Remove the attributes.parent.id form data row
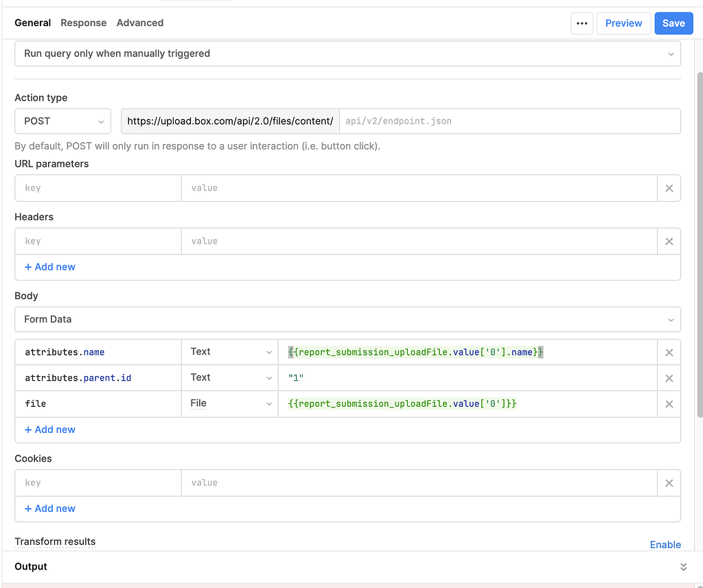 [669, 377]
